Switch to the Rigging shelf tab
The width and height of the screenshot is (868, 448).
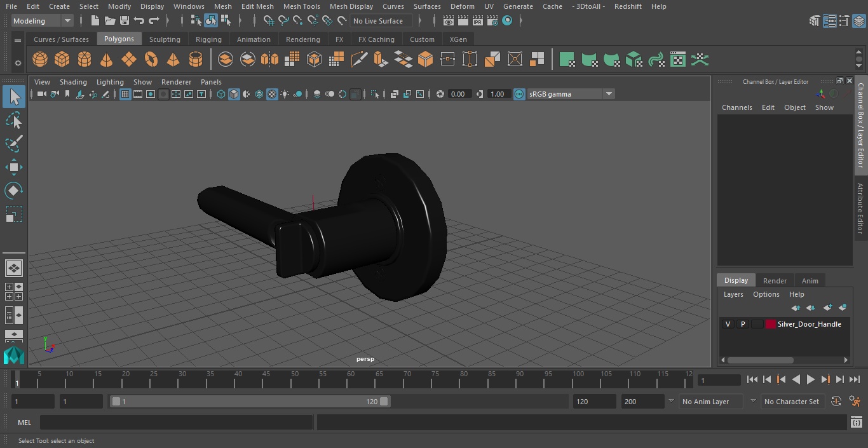pyautogui.click(x=208, y=39)
